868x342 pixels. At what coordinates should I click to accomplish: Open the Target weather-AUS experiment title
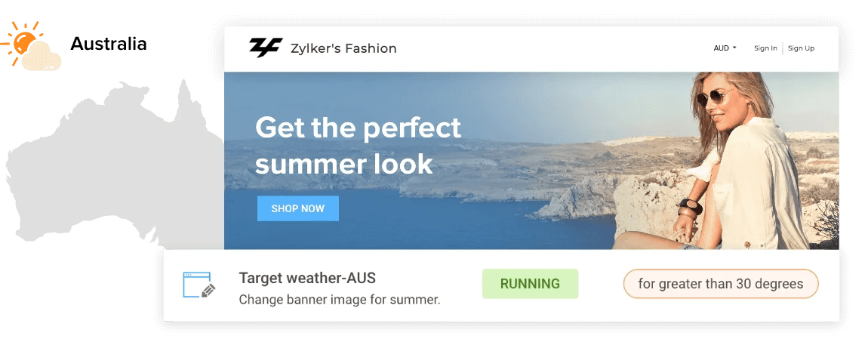point(308,278)
